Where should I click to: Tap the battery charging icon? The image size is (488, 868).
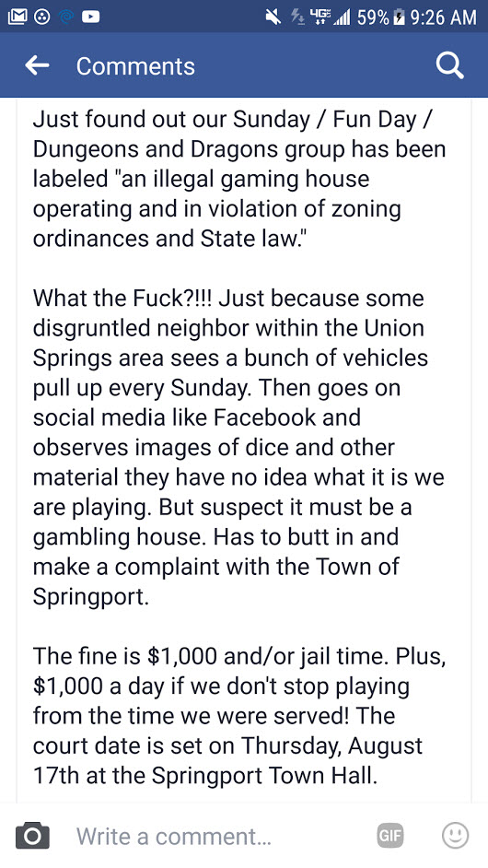click(399, 18)
